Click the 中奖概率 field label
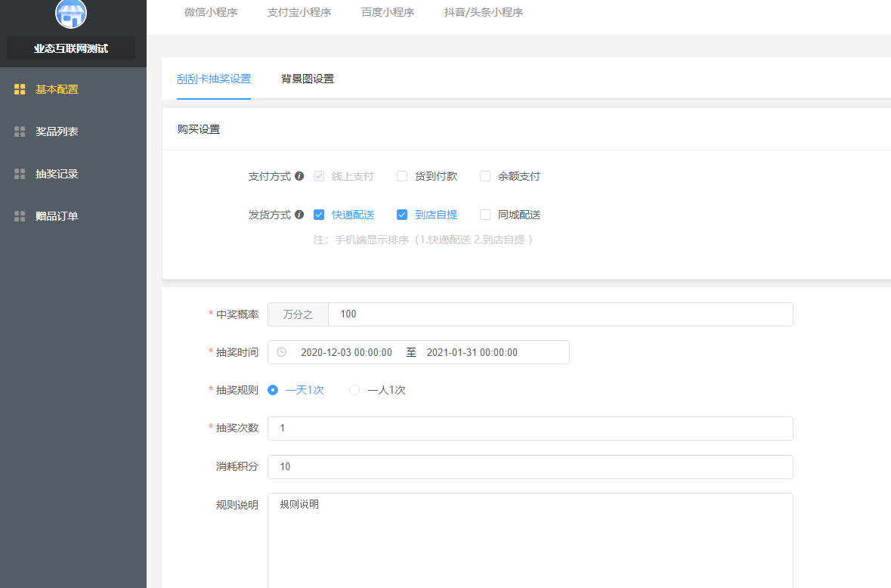This screenshot has height=588, width=891. click(x=237, y=314)
